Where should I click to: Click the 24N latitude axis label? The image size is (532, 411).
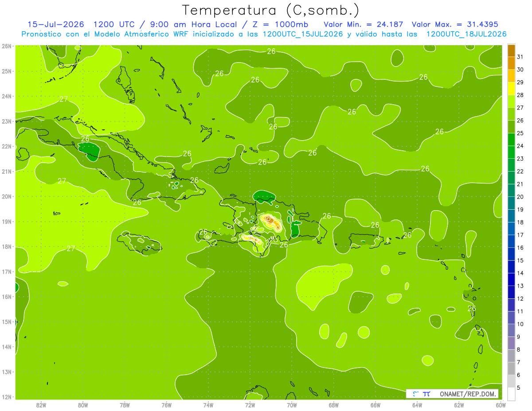(6, 96)
